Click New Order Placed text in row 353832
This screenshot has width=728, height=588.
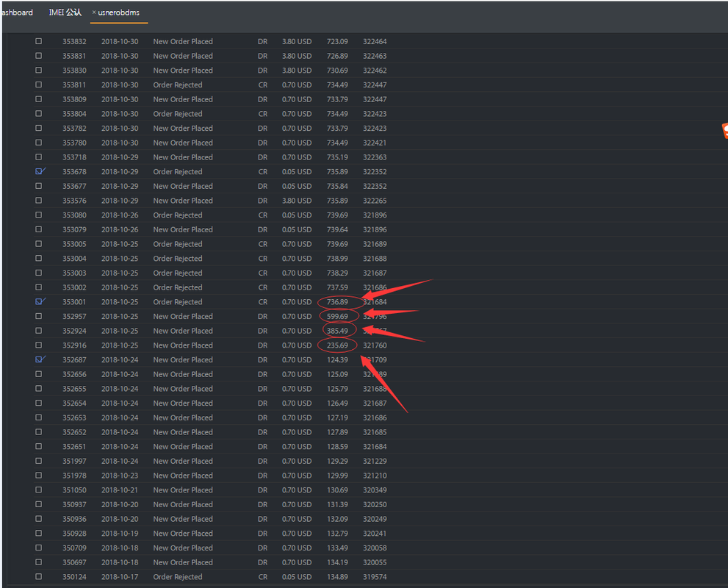pyautogui.click(x=183, y=41)
